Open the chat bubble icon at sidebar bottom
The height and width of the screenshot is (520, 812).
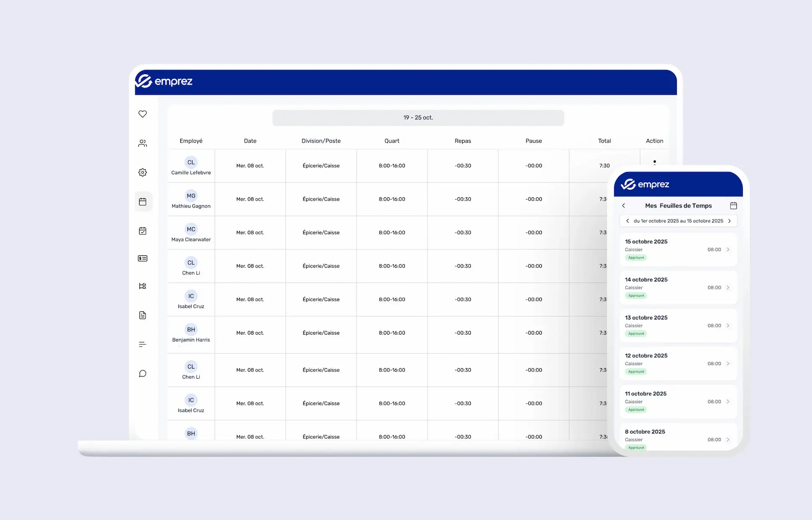[x=143, y=373]
